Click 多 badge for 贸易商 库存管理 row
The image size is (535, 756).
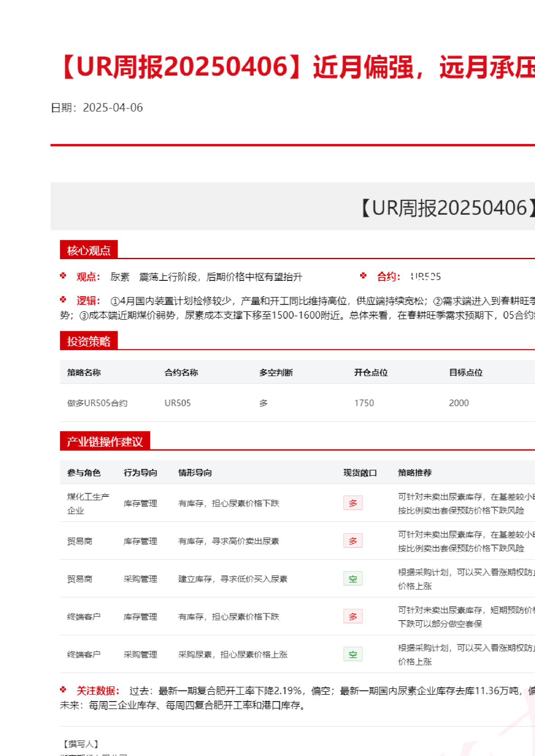pos(353,541)
